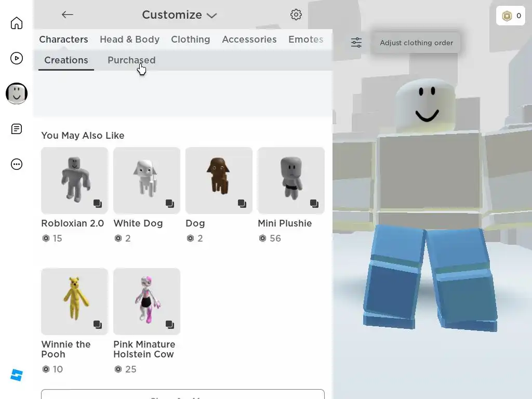532x399 pixels.
Task: Click the White Dog title text
Action: [138, 223]
